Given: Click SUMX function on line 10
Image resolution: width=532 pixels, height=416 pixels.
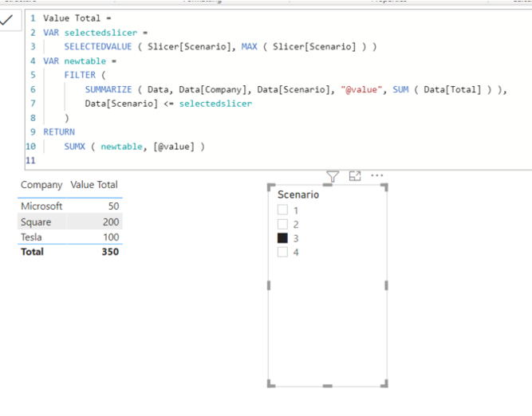Looking at the screenshot, I should click(75, 147).
